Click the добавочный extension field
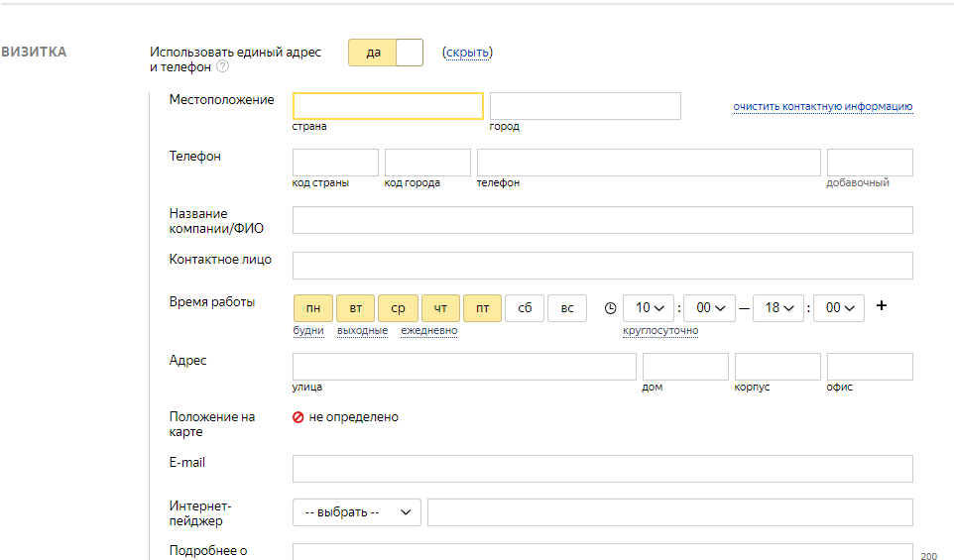The width and height of the screenshot is (954, 560). [870, 163]
